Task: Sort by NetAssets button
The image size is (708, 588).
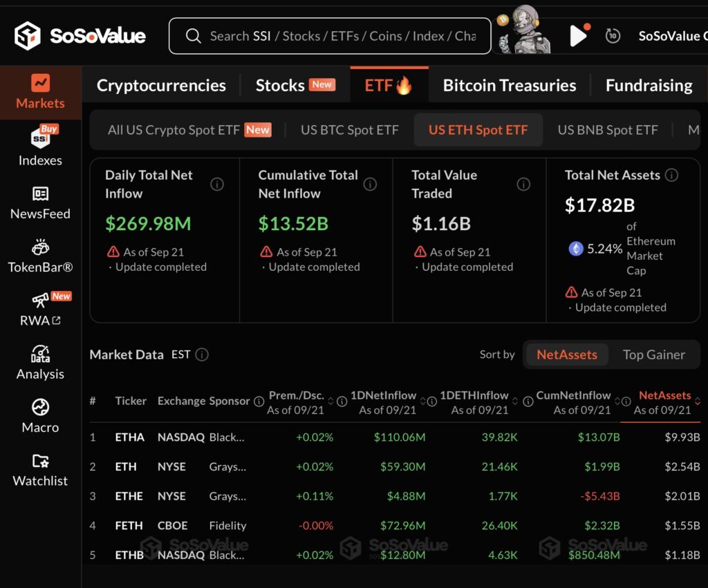Action: tap(567, 354)
